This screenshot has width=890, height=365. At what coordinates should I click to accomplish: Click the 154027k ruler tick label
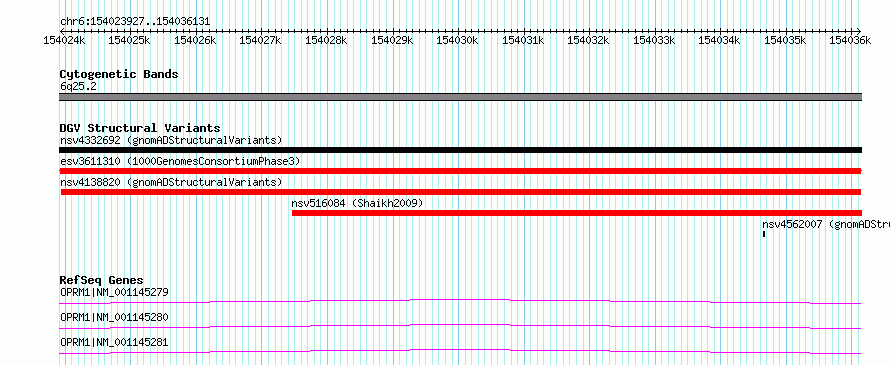(x=260, y=40)
